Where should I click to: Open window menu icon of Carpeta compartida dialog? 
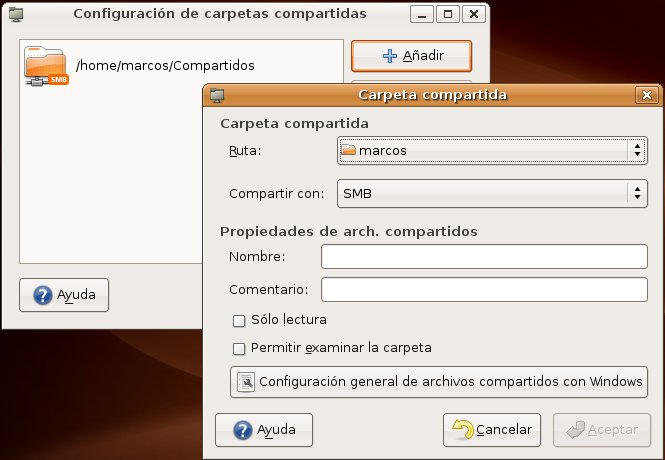point(216,96)
